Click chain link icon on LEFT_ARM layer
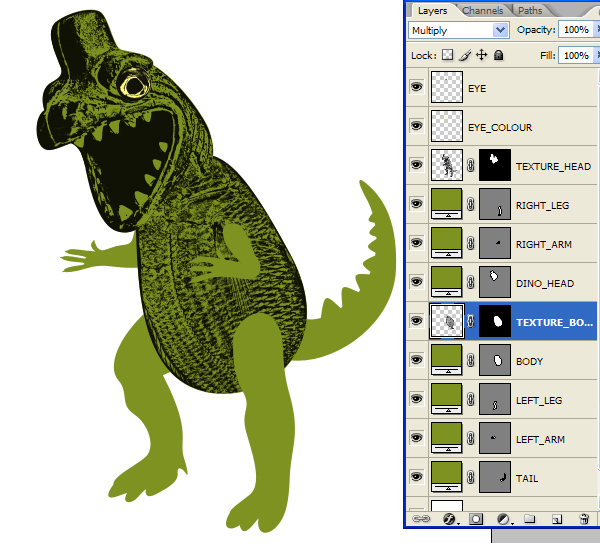Image resolution: width=600 pixels, height=543 pixels. coord(471,438)
